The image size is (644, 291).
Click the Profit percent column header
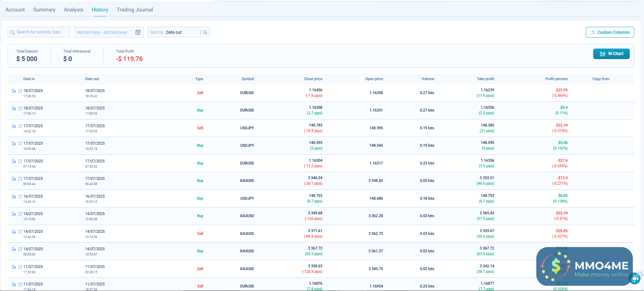(x=556, y=79)
